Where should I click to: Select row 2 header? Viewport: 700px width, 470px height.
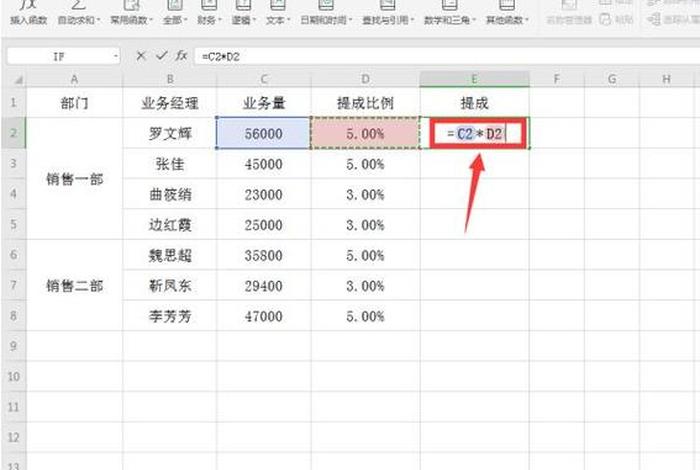(x=13, y=133)
